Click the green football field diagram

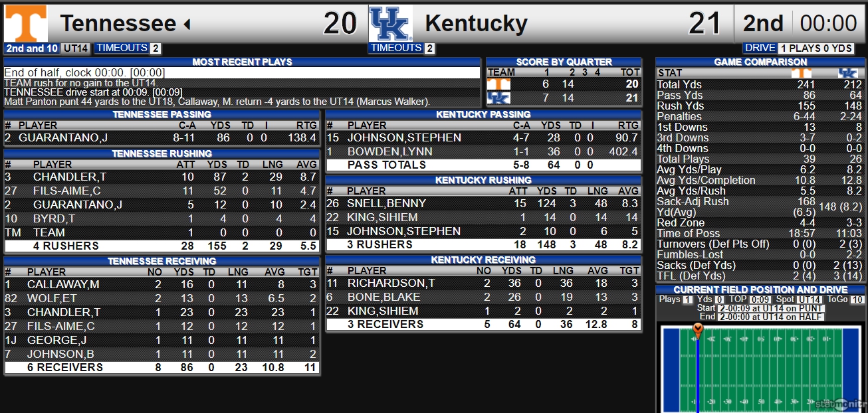(760, 369)
